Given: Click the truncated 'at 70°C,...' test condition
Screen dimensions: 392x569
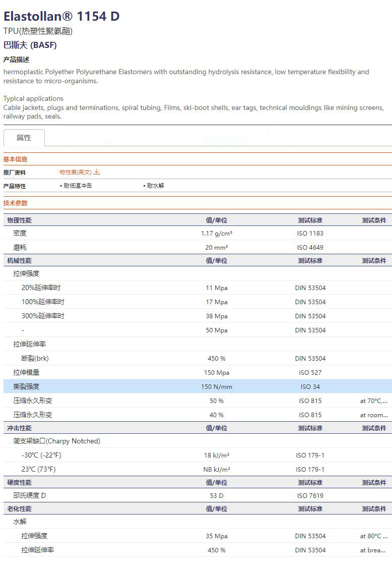Looking at the screenshot, I should [x=374, y=401].
